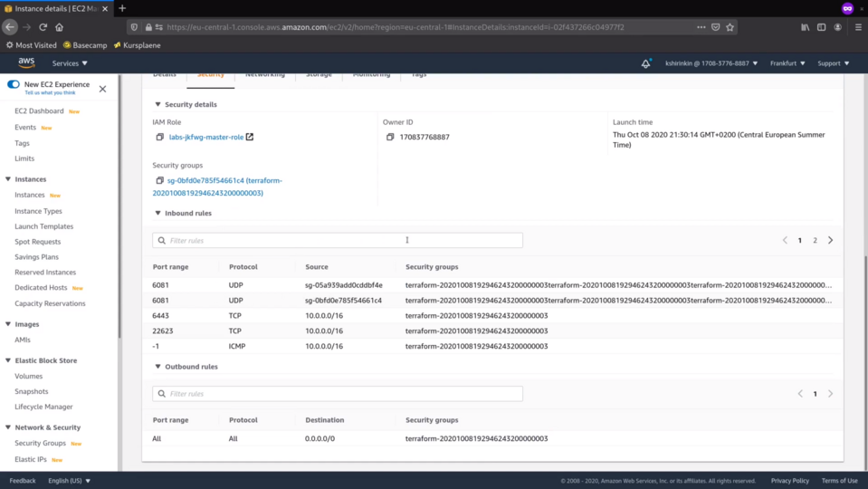Open Firefox hamburger menu

pos(858,27)
